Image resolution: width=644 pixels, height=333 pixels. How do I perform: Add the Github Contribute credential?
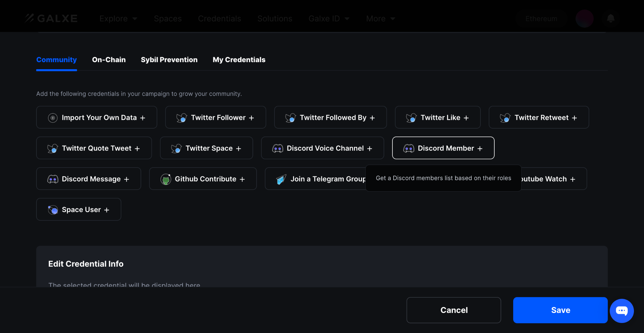[203, 179]
